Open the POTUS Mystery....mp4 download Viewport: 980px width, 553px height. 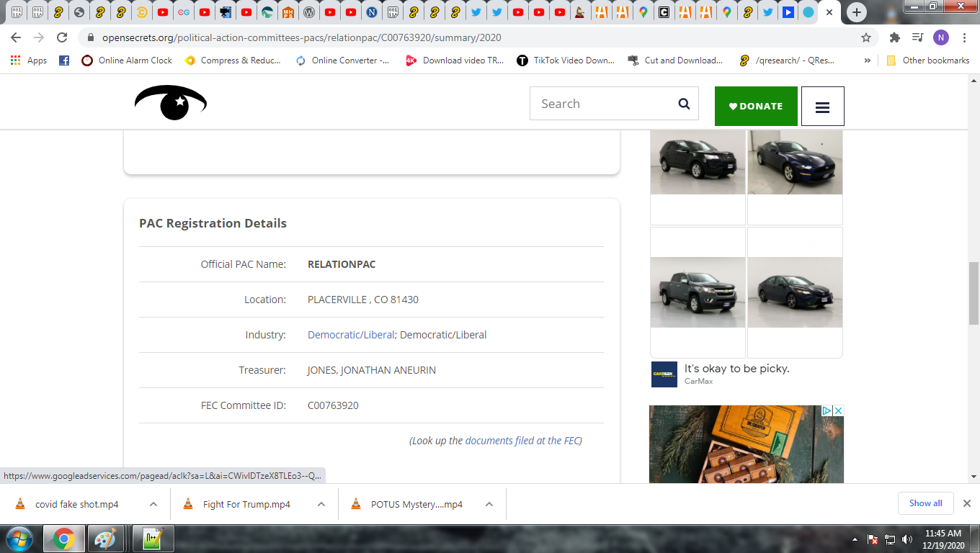(x=416, y=504)
